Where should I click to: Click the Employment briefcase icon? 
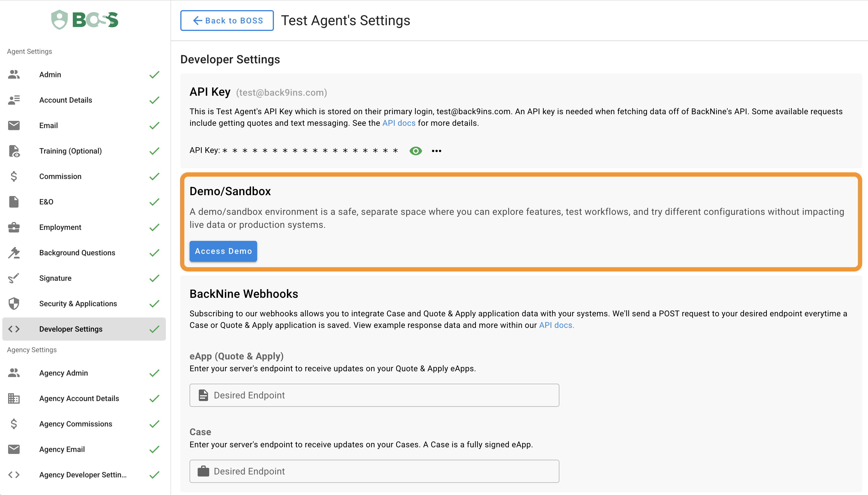(14, 227)
